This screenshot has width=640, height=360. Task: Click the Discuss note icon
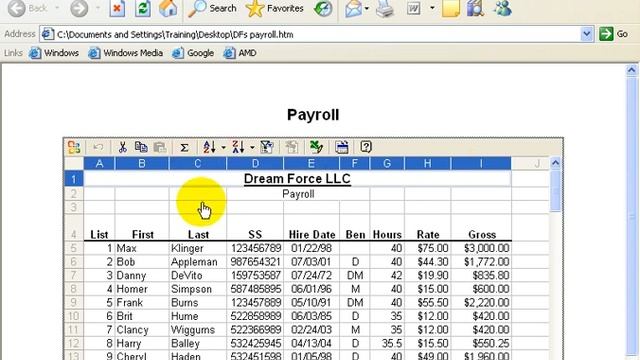451,8
